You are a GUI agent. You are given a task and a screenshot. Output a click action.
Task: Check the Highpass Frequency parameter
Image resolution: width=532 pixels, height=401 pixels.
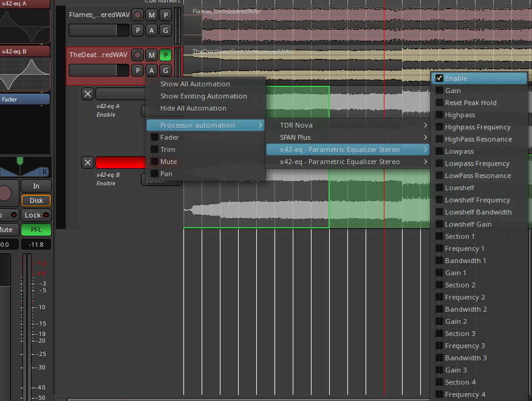(x=439, y=127)
